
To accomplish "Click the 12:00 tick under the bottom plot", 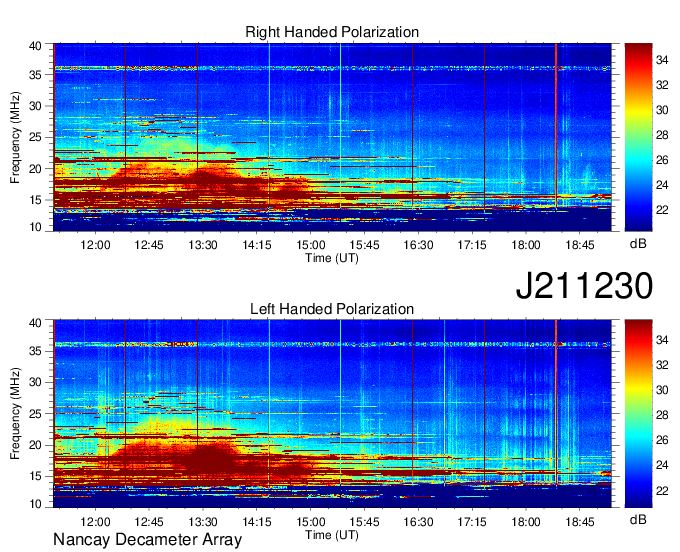I will 95,522.
